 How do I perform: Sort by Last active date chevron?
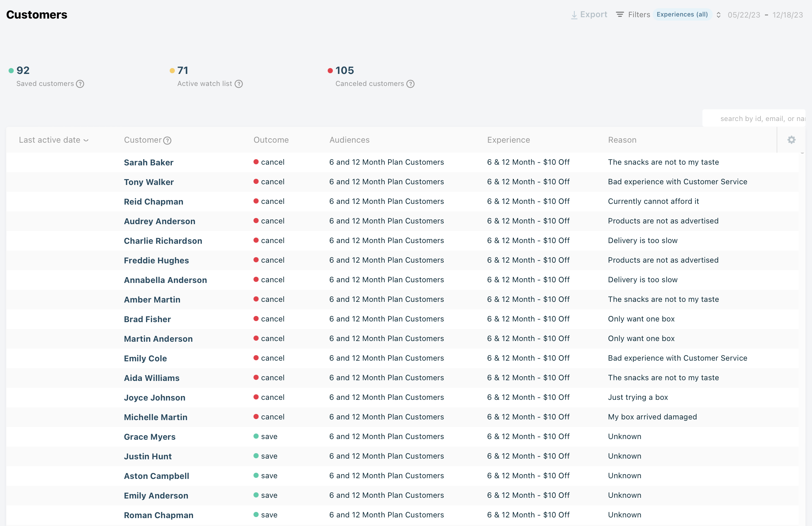pos(86,140)
